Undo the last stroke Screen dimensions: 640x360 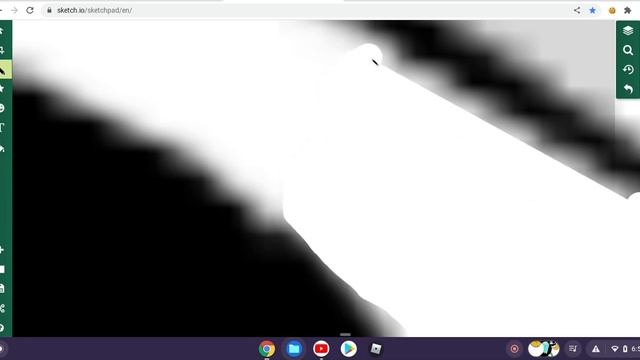(628, 89)
